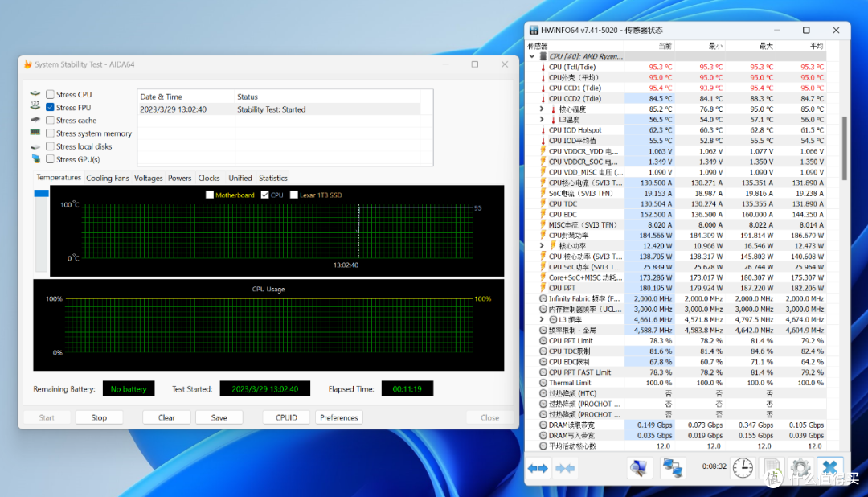Select the Unified tab
Viewport: 868px width, 497px height.
coord(240,179)
